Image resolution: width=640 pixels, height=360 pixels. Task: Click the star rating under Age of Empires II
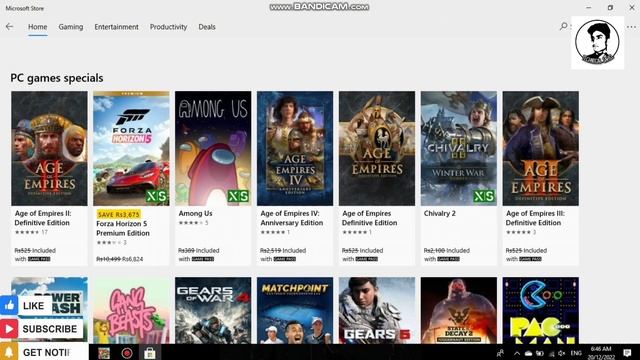click(x=27, y=232)
